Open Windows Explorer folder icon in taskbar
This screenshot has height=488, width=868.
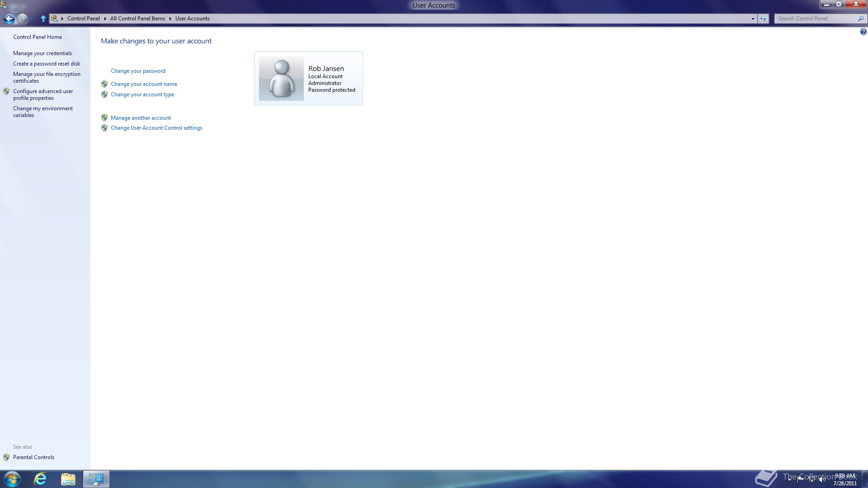(x=68, y=479)
